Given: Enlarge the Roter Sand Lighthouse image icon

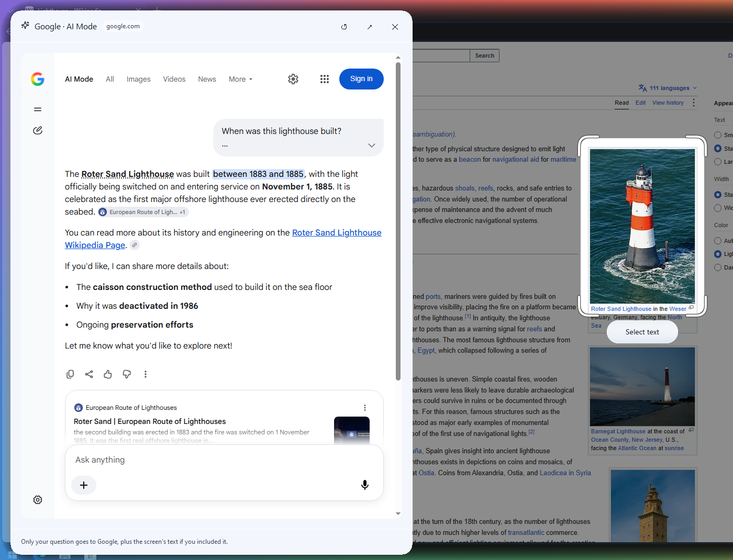Looking at the screenshot, I should click(x=691, y=308).
